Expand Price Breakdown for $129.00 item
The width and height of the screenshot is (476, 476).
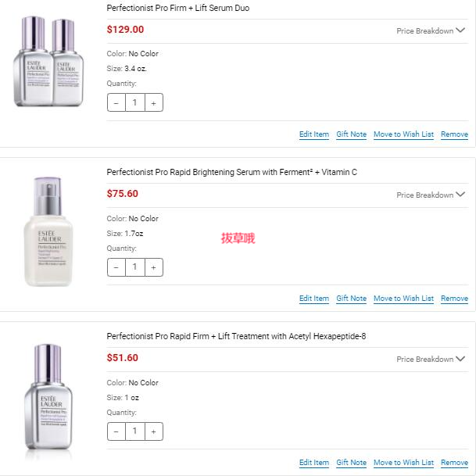431,31
